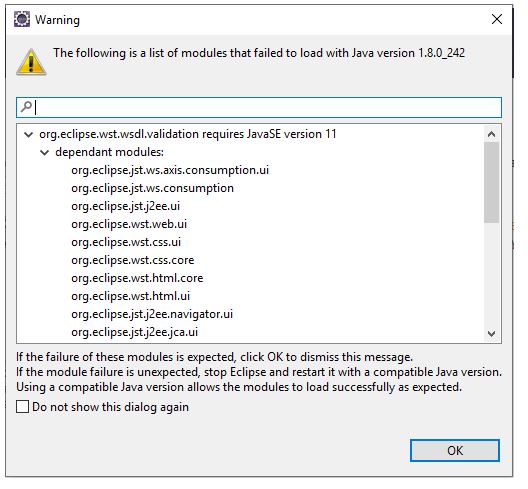The width and height of the screenshot is (528, 489).
Task: Select org.eclipse.wst.web.ui entry
Action: pos(129,224)
